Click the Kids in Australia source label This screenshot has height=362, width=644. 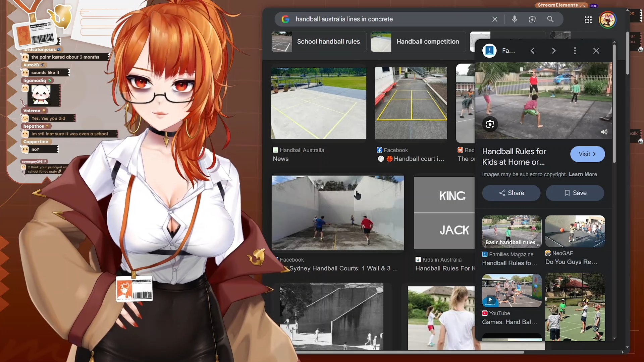tap(442, 260)
